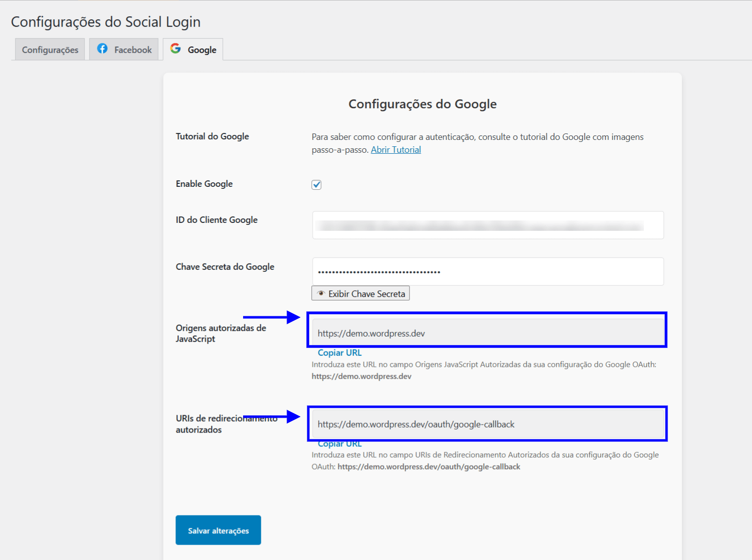Image resolution: width=752 pixels, height=560 pixels.
Task: Click the Exibir Chave Secreta button
Action: (361, 294)
